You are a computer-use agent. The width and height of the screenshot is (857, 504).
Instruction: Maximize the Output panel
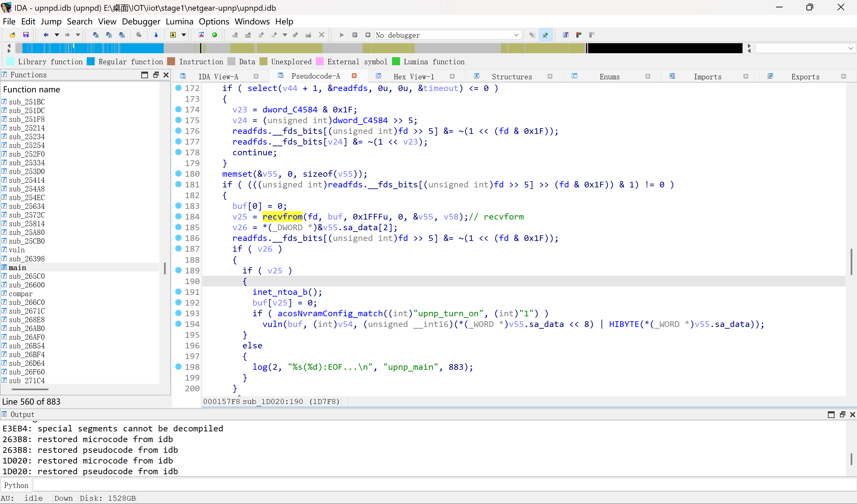831,414
